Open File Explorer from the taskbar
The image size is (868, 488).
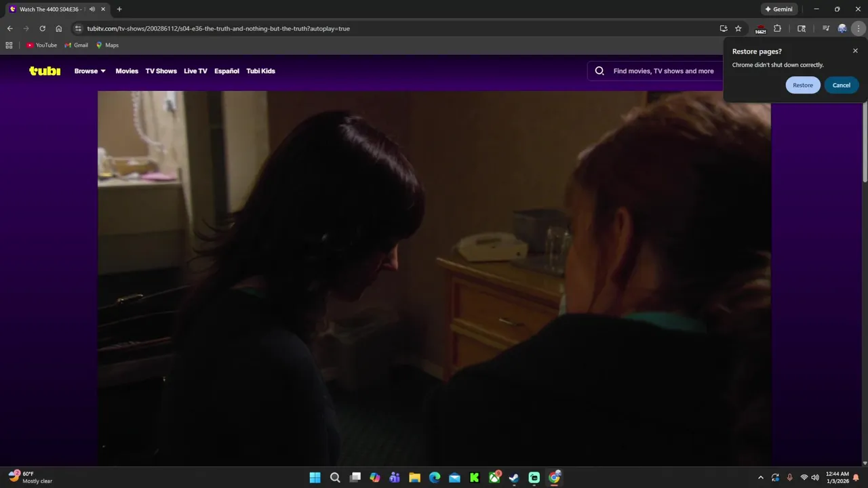tap(414, 478)
